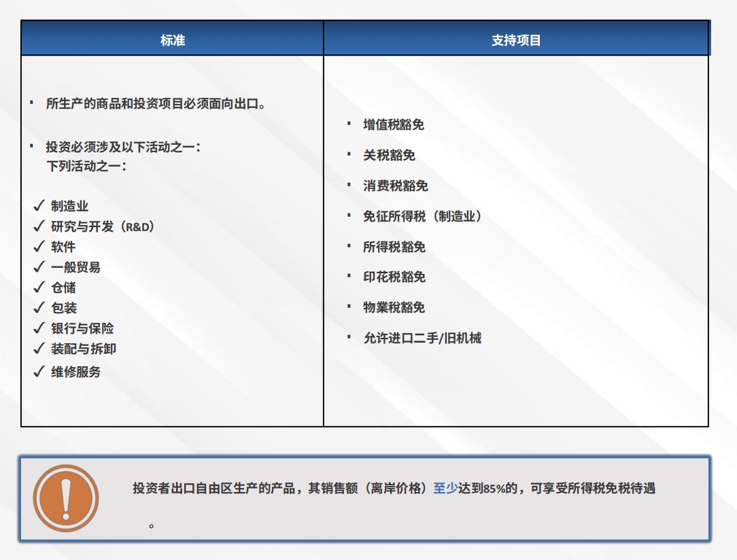The image size is (737, 560).
Task: Click the 印花税豁免 list entry
Action: pos(394,277)
